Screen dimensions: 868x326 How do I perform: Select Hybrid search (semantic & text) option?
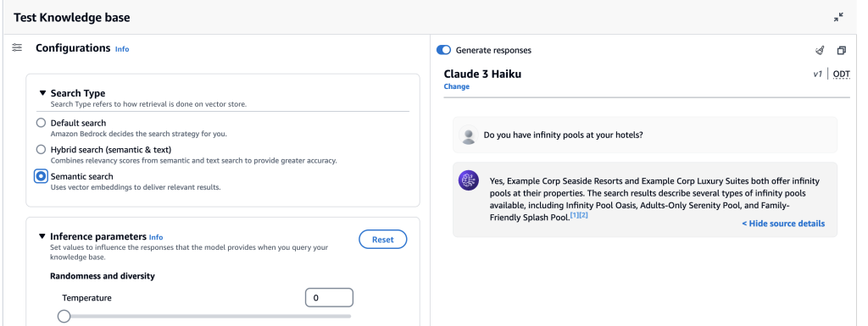pos(41,149)
